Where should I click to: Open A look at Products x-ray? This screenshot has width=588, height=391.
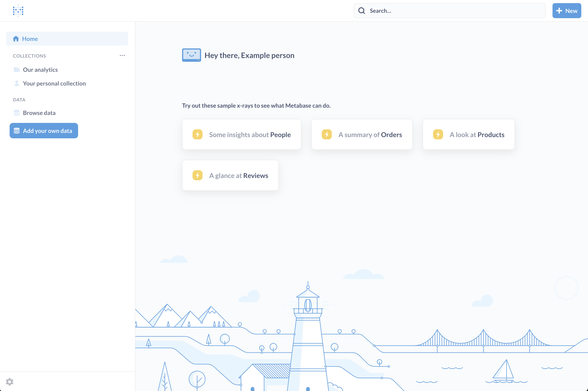coord(468,135)
